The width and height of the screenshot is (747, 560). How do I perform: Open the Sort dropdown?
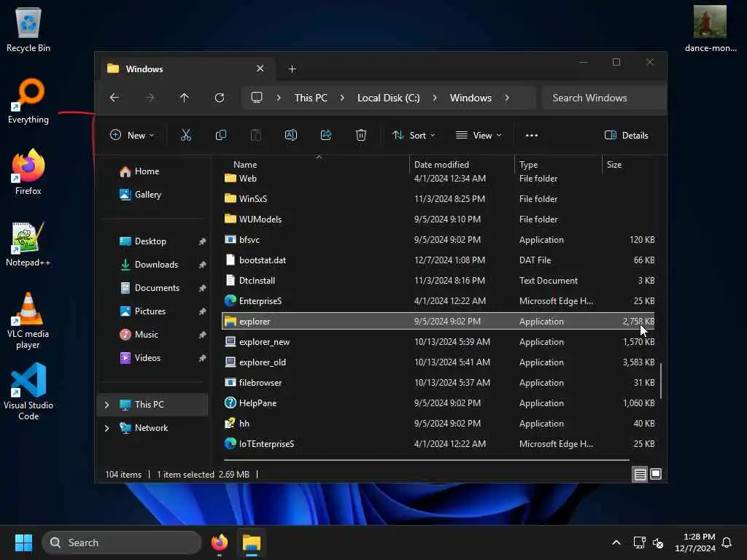click(414, 135)
